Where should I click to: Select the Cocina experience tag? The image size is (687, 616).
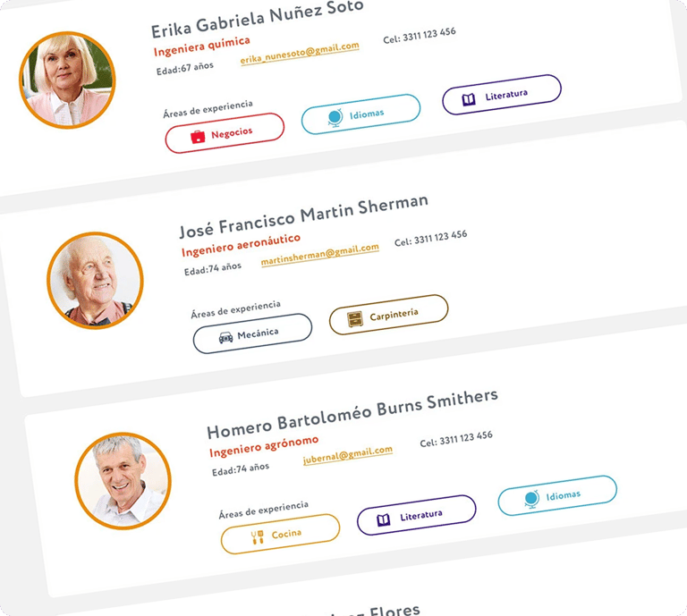tap(280, 535)
